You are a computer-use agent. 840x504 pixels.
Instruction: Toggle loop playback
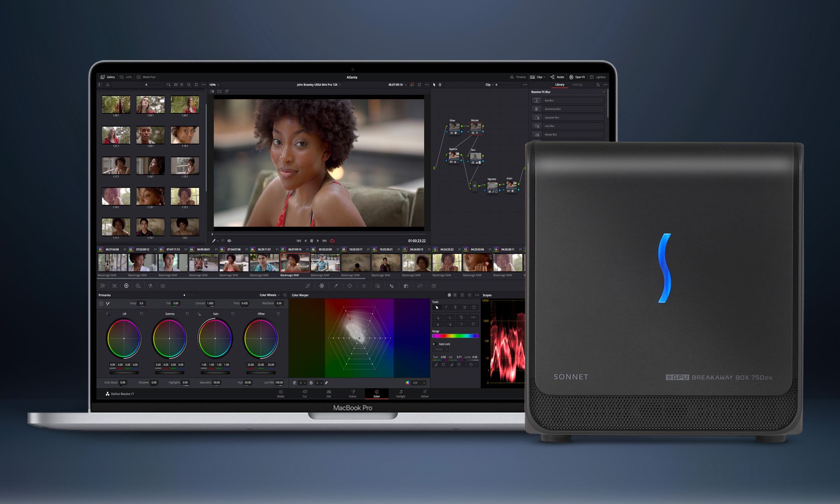pos(332,241)
